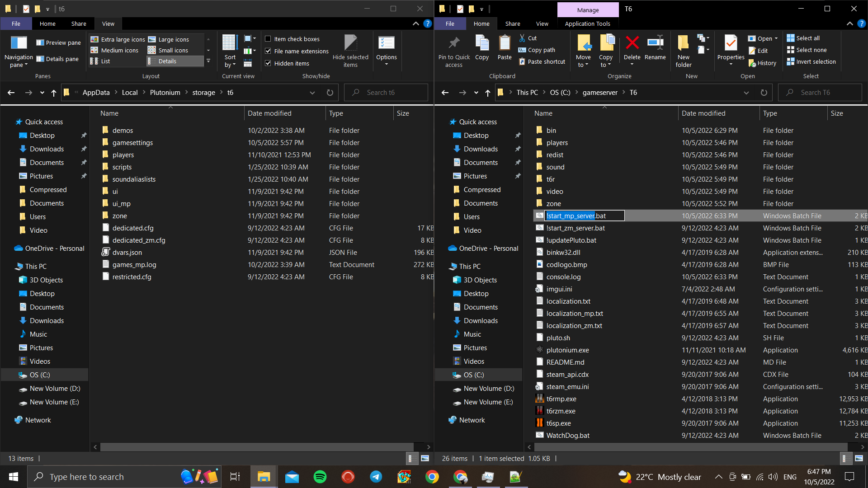Click Invert selection
This screenshot has width=868, height=488.
coord(811,61)
